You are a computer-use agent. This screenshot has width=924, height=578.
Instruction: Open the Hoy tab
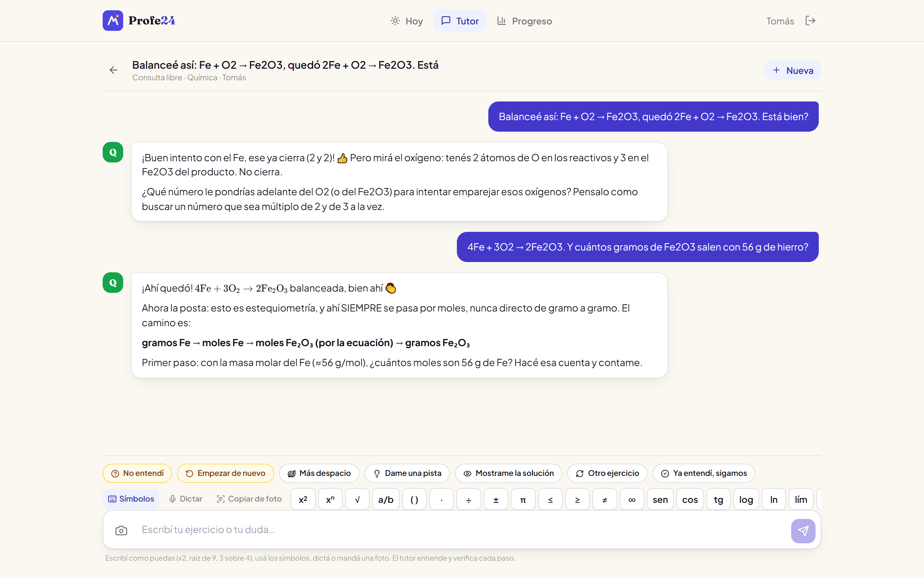[x=406, y=21]
